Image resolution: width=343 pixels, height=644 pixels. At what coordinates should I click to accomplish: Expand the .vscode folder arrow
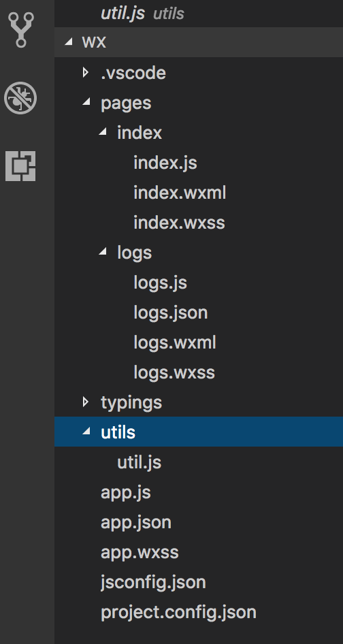86,73
